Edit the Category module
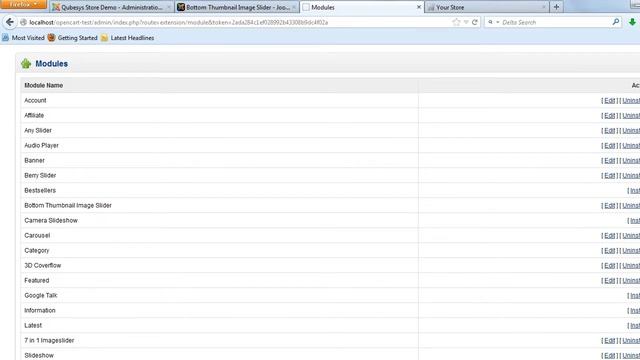This screenshot has width=640, height=360. pos(609,251)
